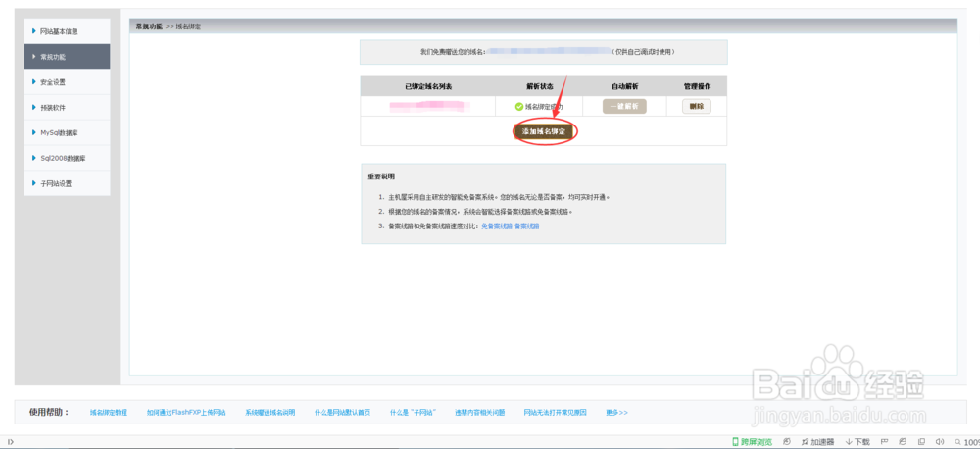
Task: Click the 重要说明 heading
Action: (381, 177)
